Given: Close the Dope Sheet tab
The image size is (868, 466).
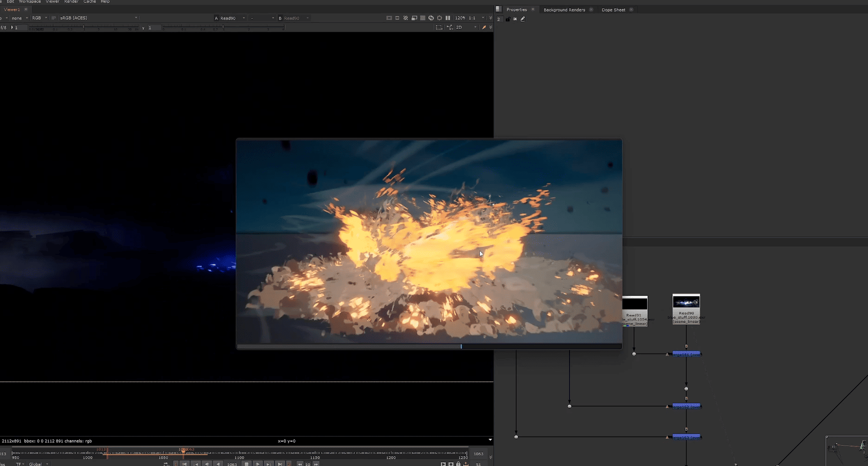Looking at the screenshot, I should coord(631,10).
